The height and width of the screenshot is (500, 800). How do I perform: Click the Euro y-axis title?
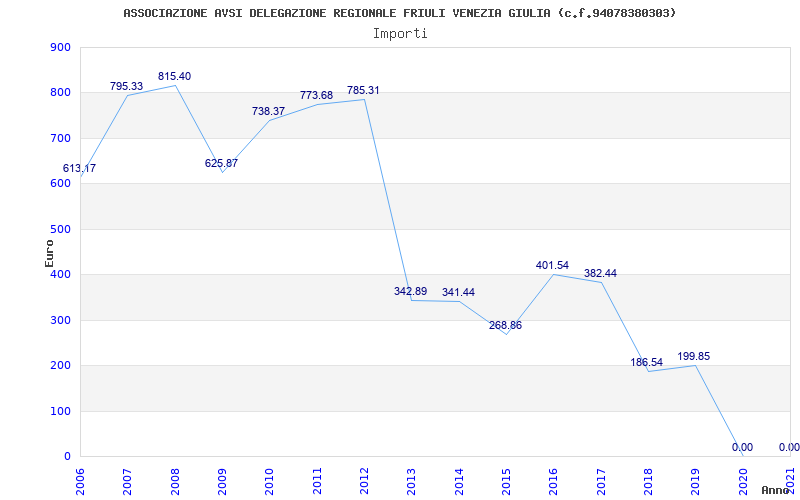[49, 253]
